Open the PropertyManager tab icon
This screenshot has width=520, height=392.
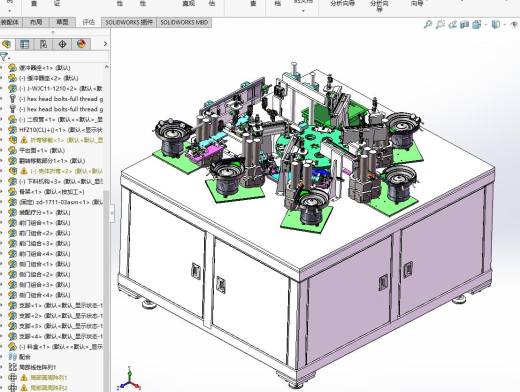(25, 44)
